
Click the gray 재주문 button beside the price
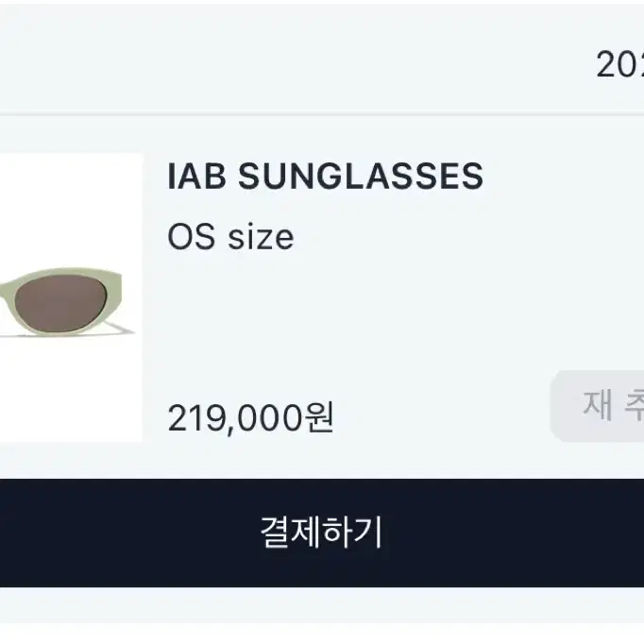(597, 406)
